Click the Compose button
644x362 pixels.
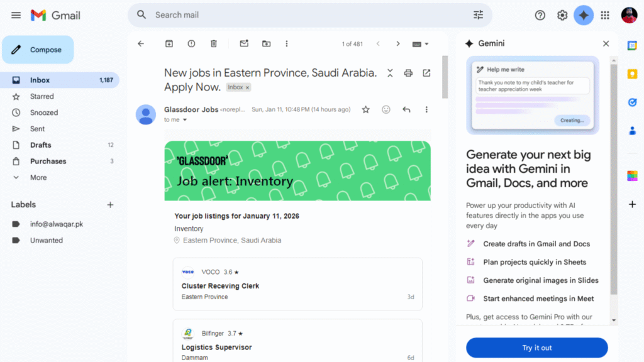(x=38, y=49)
